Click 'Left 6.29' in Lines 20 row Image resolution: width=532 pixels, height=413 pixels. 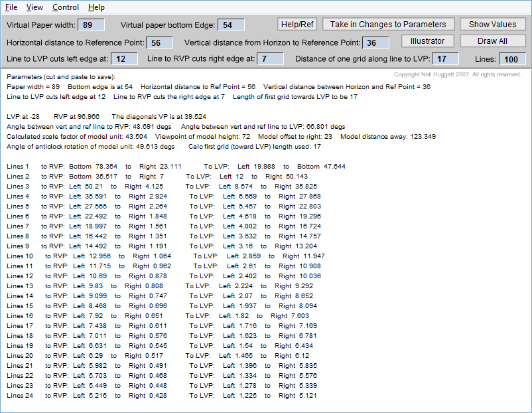pyautogui.click(x=88, y=356)
